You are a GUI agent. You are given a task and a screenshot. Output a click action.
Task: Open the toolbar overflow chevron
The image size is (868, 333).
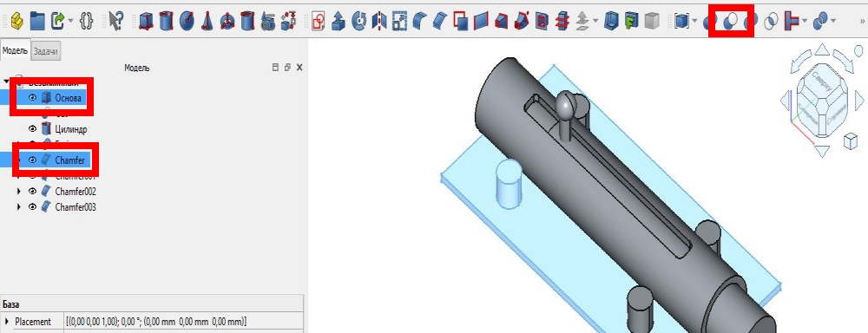[x=861, y=22]
